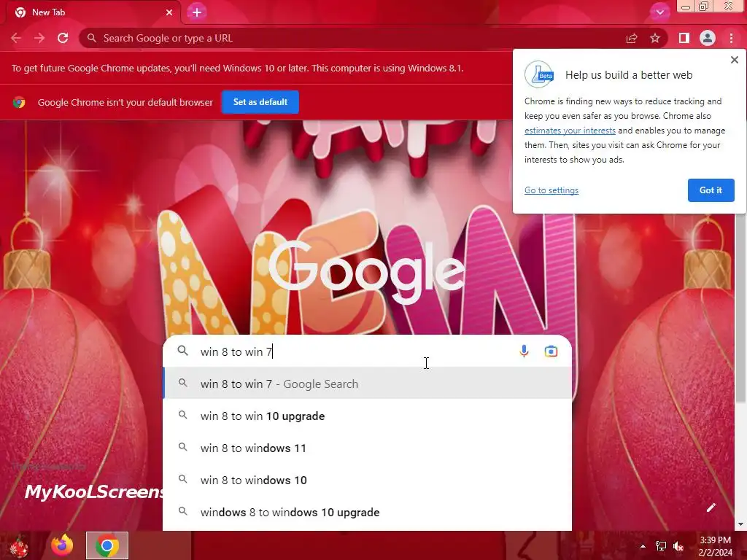Screen dimensions: 747x560
Task: Expand the tab search dropdown arrow
Action: pos(659,12)
